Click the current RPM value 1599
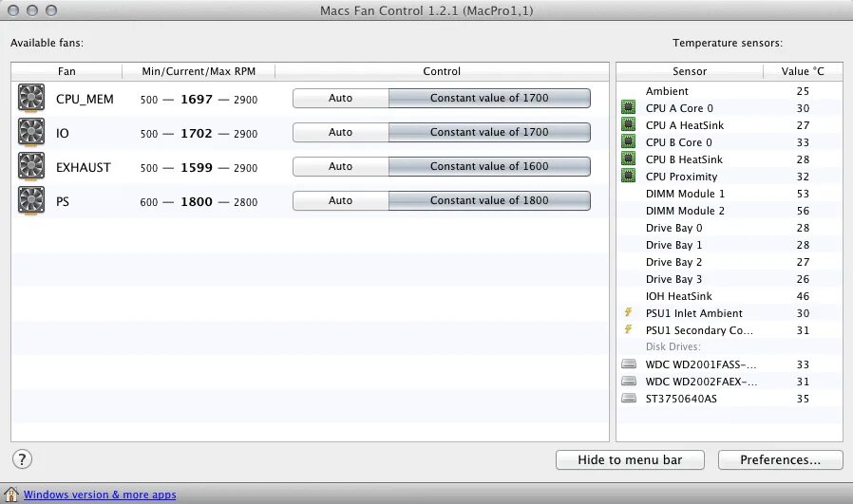853x504 pixels. coord(197,167)
